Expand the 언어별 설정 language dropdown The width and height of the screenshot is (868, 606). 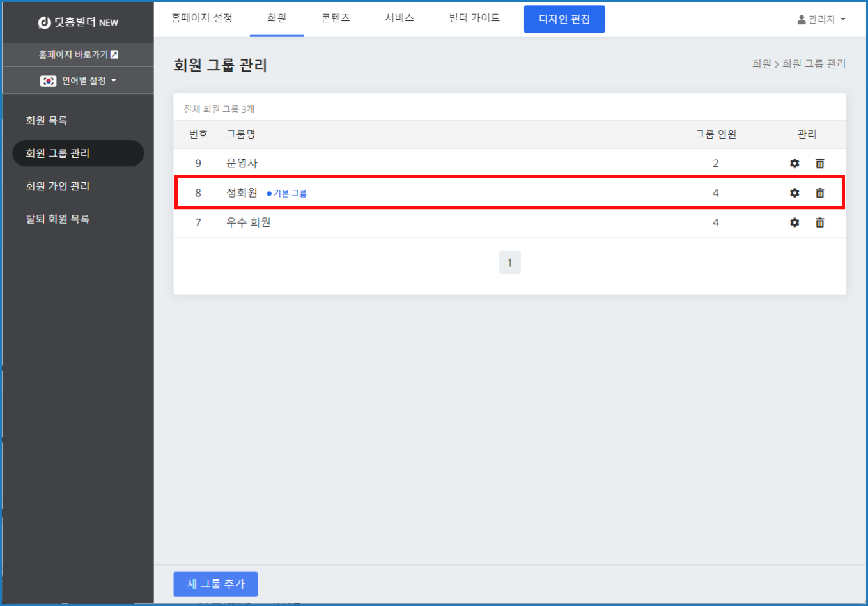pos(78,81)
